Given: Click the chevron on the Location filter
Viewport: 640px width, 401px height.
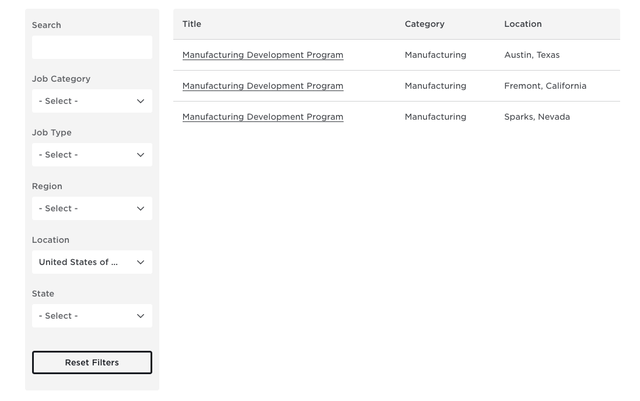Looking at the screenshot, I should pyautogui.click(x=140, y=263).
